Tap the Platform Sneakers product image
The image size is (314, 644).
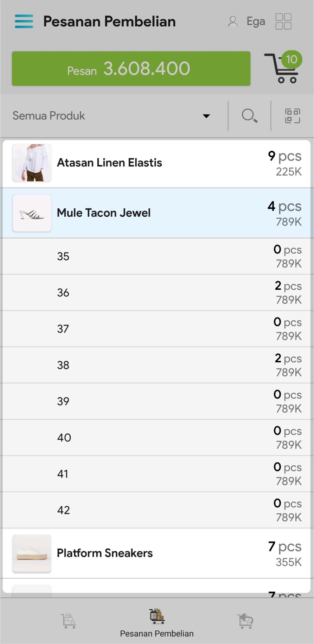click(32, 553)
